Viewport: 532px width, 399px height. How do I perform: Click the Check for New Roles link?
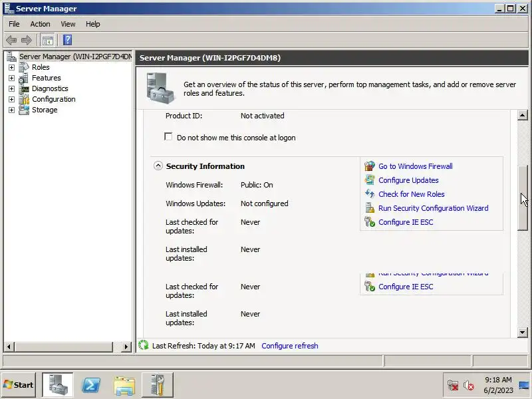tap(411, 194)
